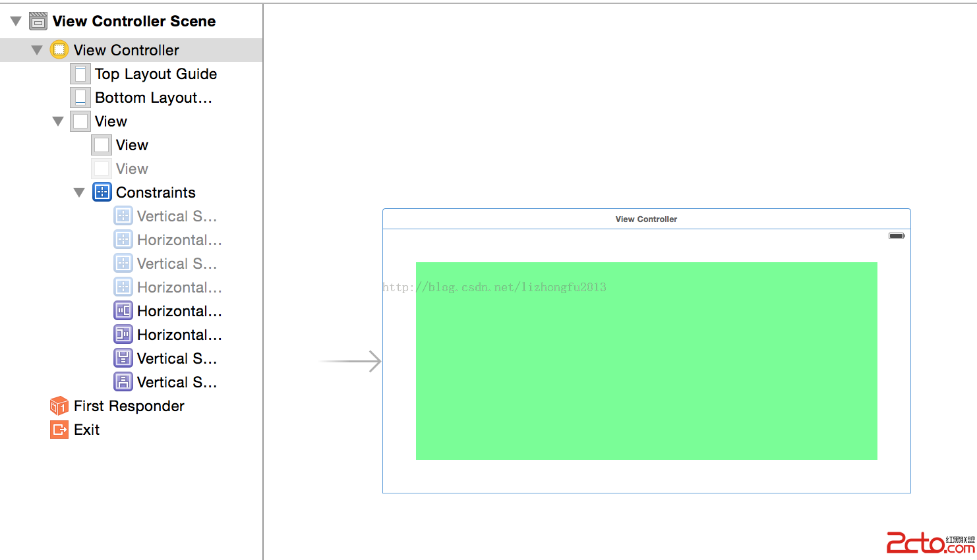Click the purple Horizontal… icon directly above the purple Vertical icons
Screen dimensions: 977x560
click(x=123, y=334)
